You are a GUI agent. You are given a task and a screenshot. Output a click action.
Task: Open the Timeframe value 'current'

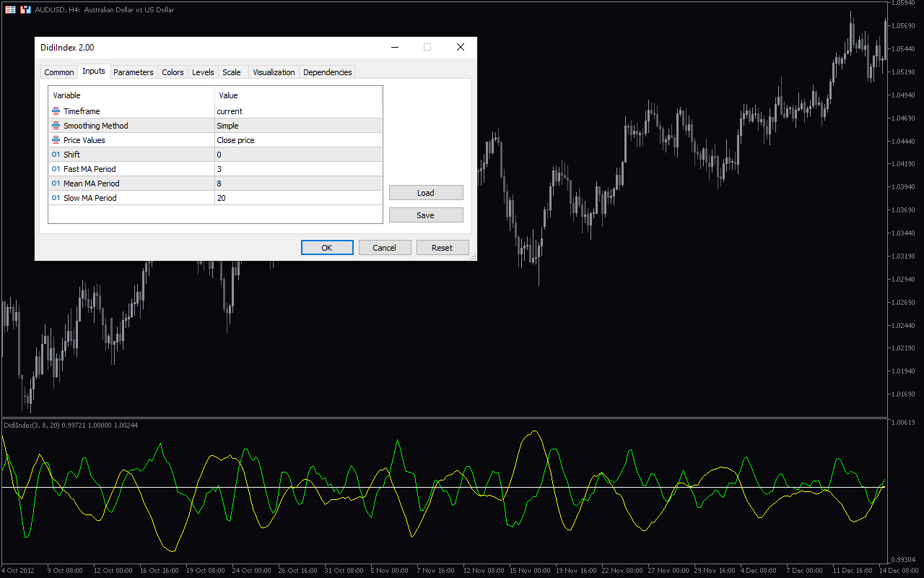coord(298,111)
